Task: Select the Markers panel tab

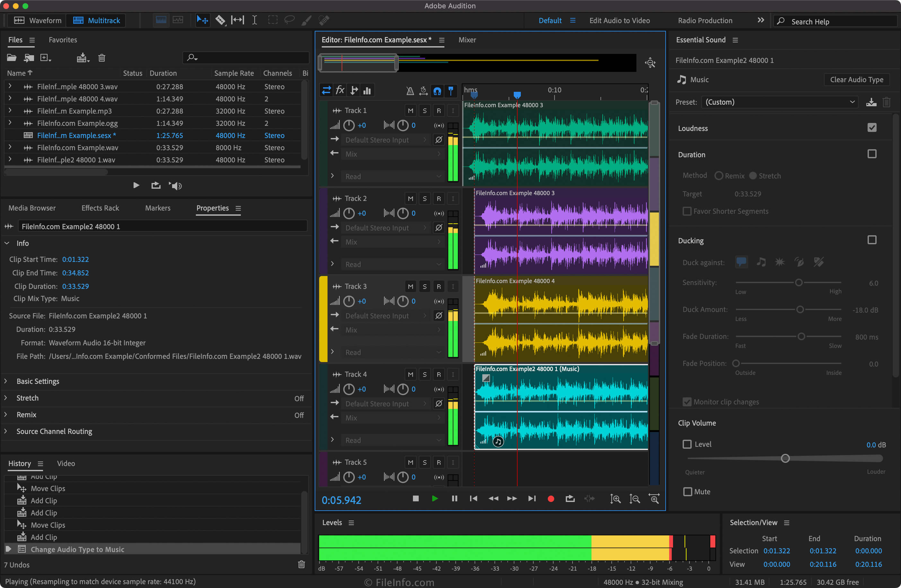Action: point(157,207)
